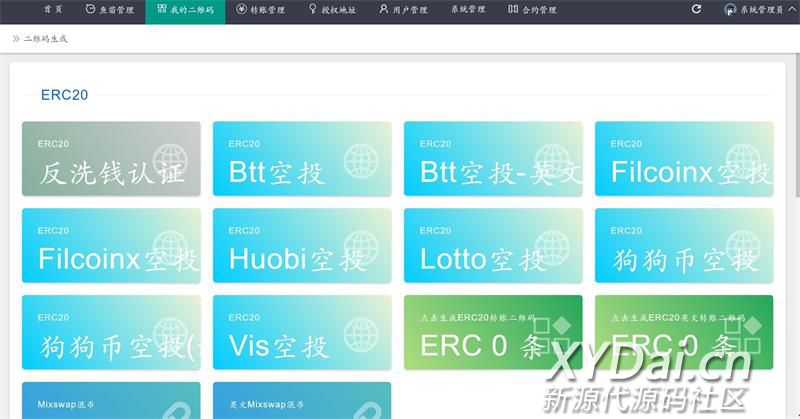
Task: Click globe icon on Vis空投 card
Action: [362, 333]
